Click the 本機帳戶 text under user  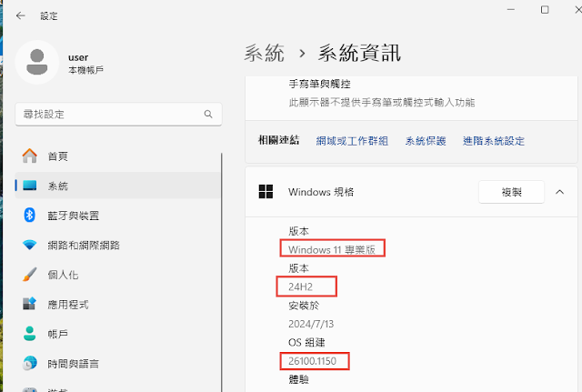tap(85, 70)
